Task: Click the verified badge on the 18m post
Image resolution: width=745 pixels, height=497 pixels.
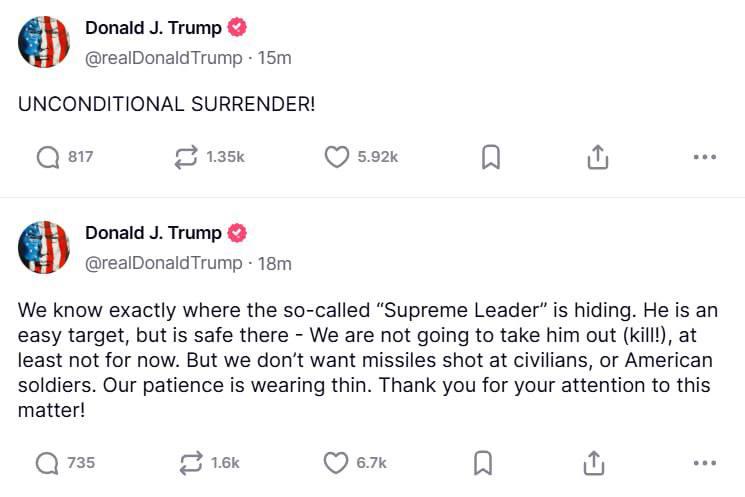Action: pos(237,233)
